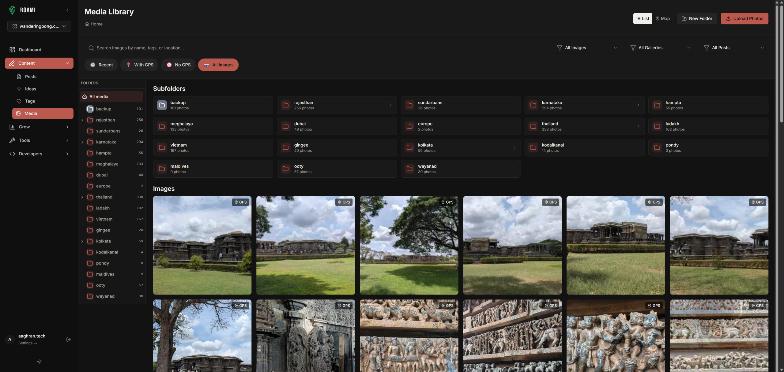Select wayanad folder in the folder tree

tap(112, 296)
